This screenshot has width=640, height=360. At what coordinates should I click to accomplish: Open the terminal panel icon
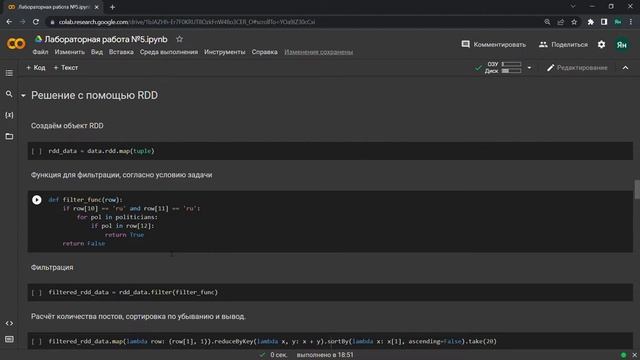click(9, 339)
